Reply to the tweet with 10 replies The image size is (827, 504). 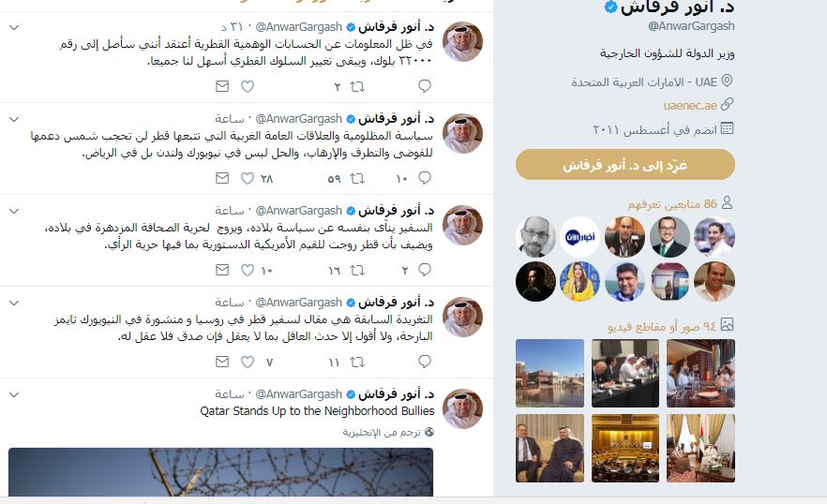[x=425, y=178]
